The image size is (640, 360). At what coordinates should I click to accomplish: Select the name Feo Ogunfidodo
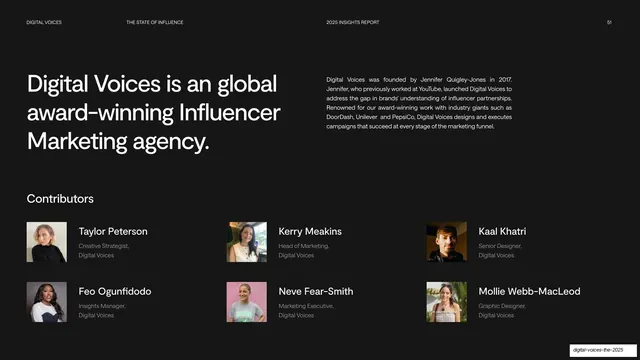pyautogui.click(x=115, y=291)
